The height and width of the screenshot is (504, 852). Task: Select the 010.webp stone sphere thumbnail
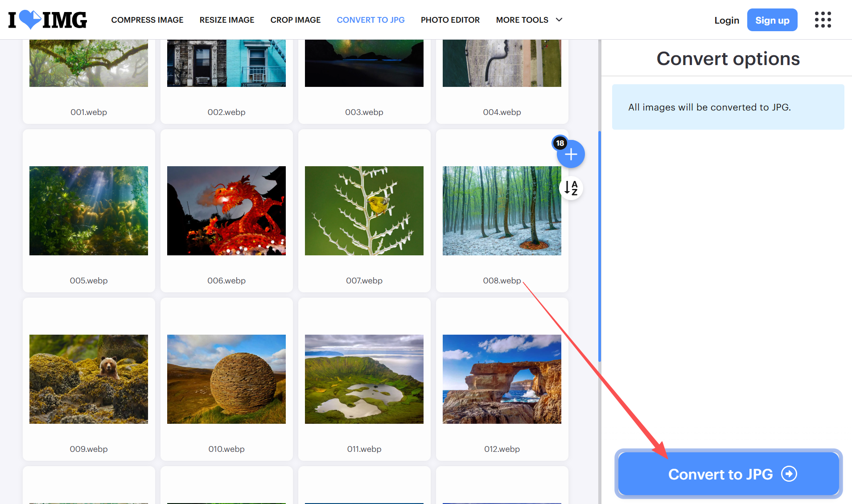click(226, 379)
